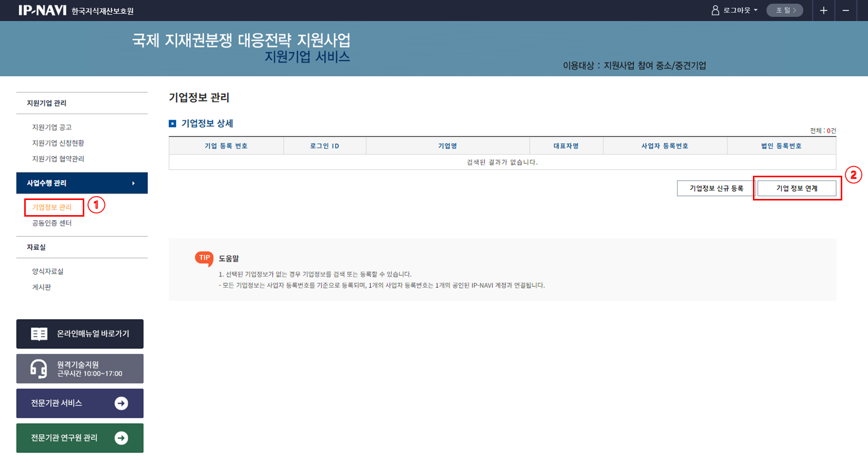Screen dimensions: 868x457
Task: Select 지원기업 공고 in sidebar
Action: point(52,127)
